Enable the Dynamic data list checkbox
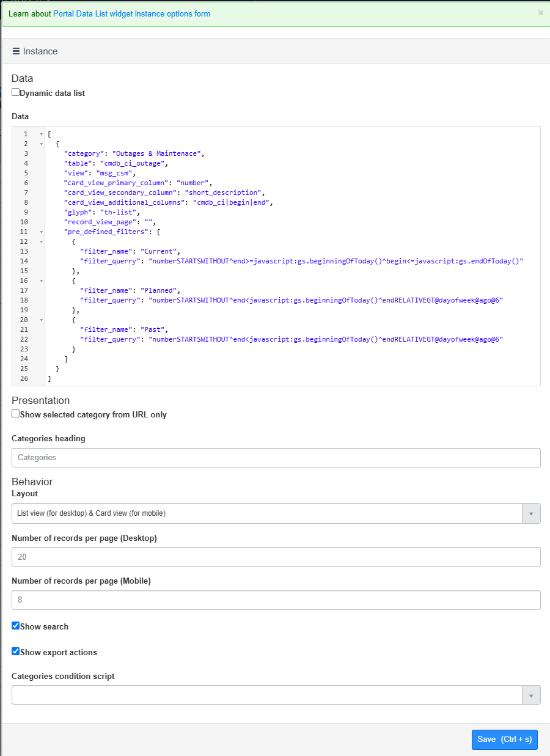This screenshot has height=756, width=550. [15, 92]
